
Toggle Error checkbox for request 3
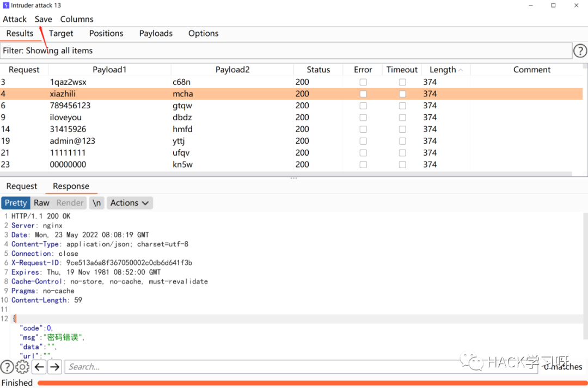pyautogui.click(x=363, y=82)
